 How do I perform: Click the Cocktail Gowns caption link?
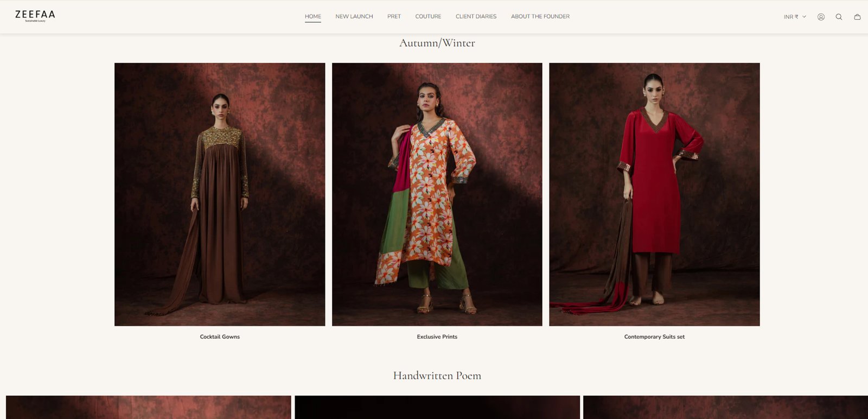coord(220,337)
